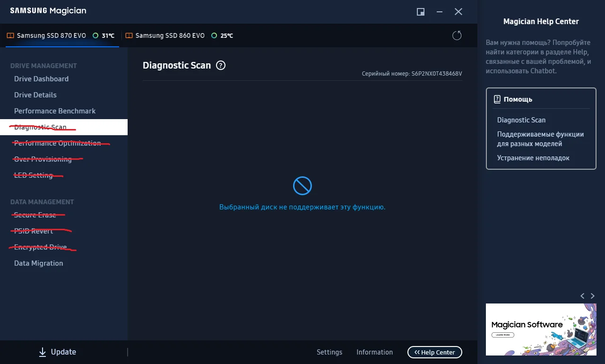The width and height of the screenshot is (605, 364).
Task: Click the SAMSUNG Magician logo
Action: click(x=48, y=11)
